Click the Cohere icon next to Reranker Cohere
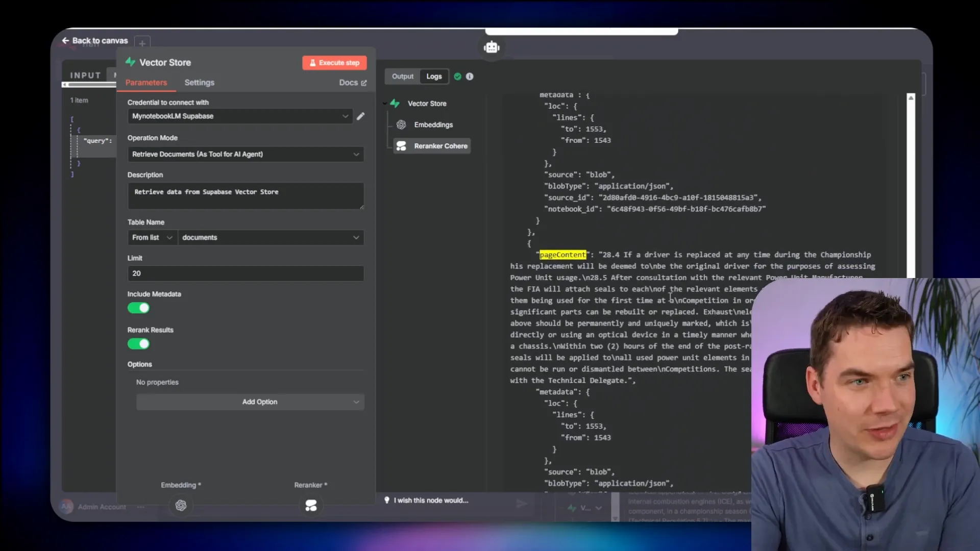980x551 pixels. [401, 146]
